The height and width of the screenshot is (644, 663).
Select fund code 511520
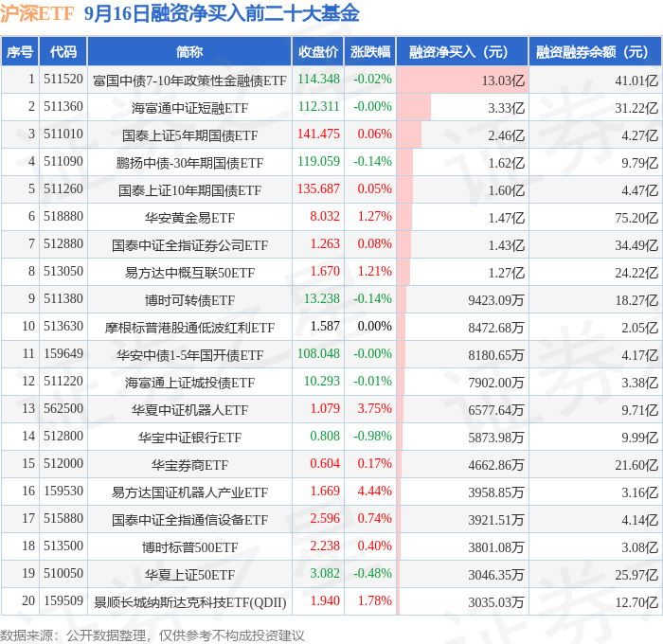63,79
